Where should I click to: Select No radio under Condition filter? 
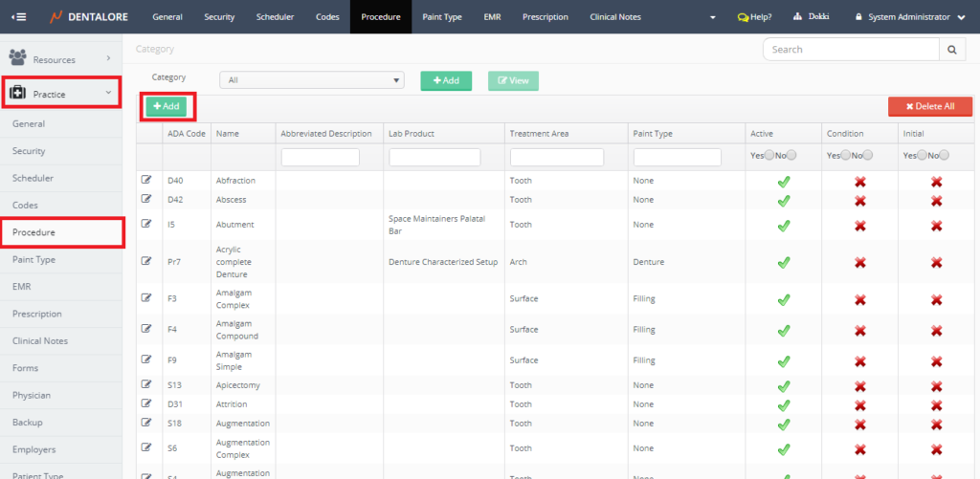[x=868, y=155]
